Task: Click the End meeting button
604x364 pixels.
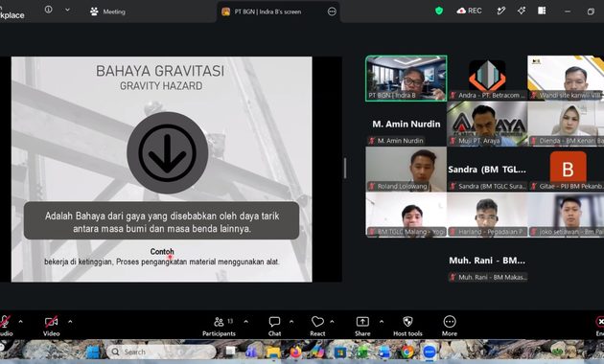Action: [x=600, y=326]
